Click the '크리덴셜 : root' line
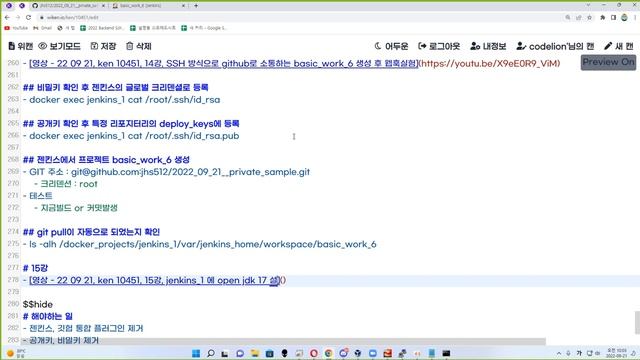 point(66,184)
